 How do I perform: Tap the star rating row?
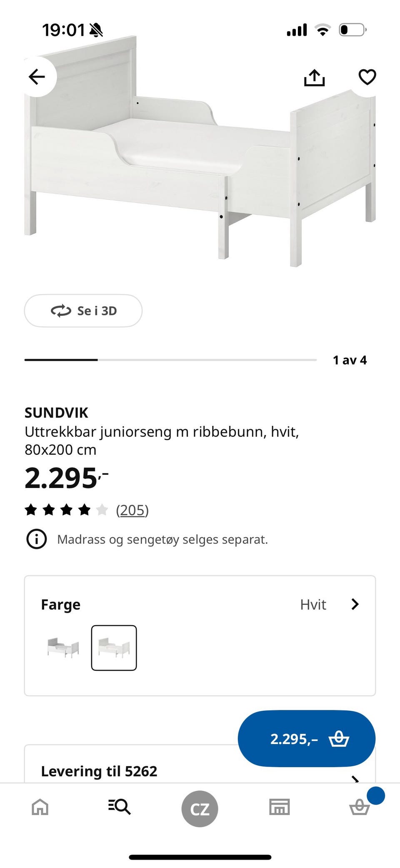pyautogui.click(x=67, y=510)
